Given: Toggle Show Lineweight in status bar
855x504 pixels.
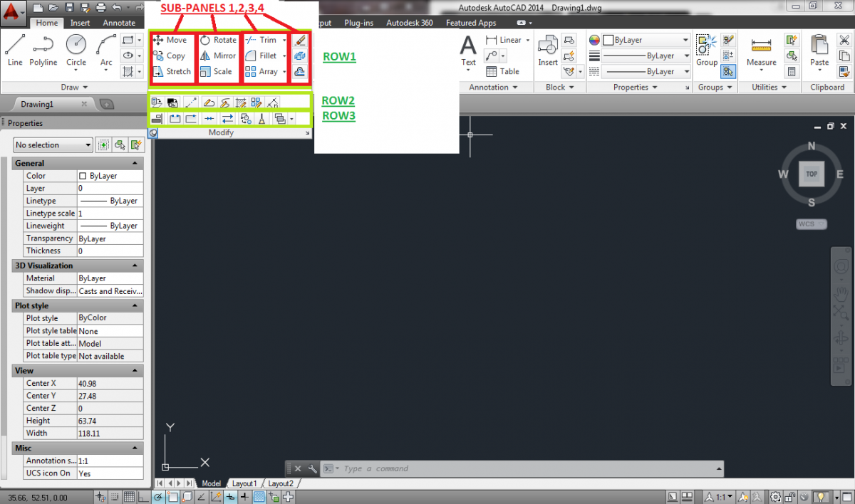Looking at the screenshot, I should (244, 497).
